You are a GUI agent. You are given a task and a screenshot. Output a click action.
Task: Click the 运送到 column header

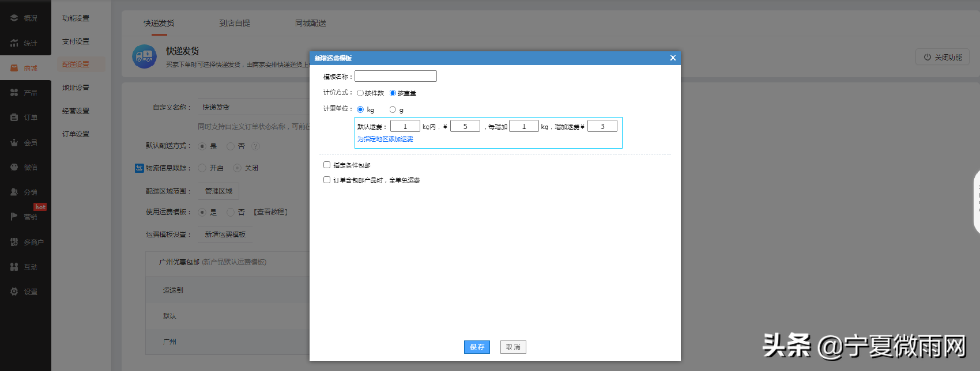[x=173, y=290]
